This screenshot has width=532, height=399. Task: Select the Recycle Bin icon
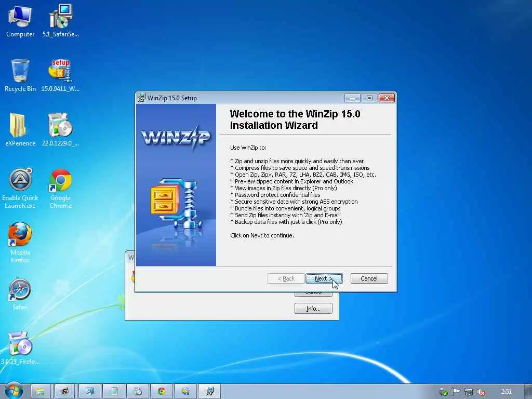coord(20,75)
